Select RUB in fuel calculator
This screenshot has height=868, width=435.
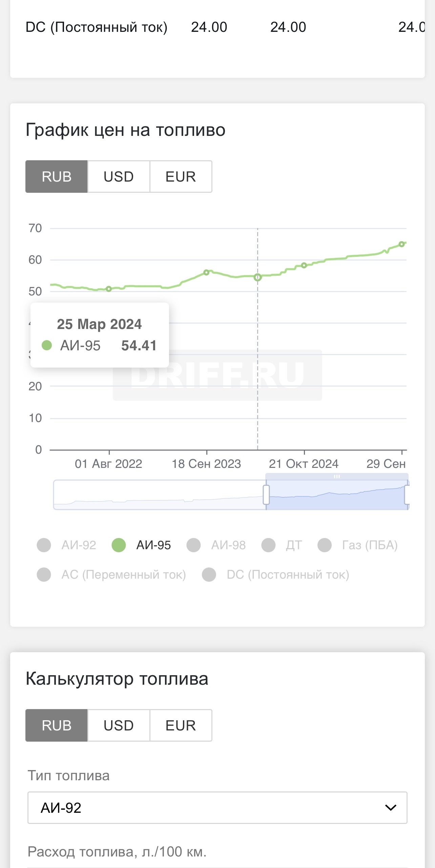[x=57, y=726]
